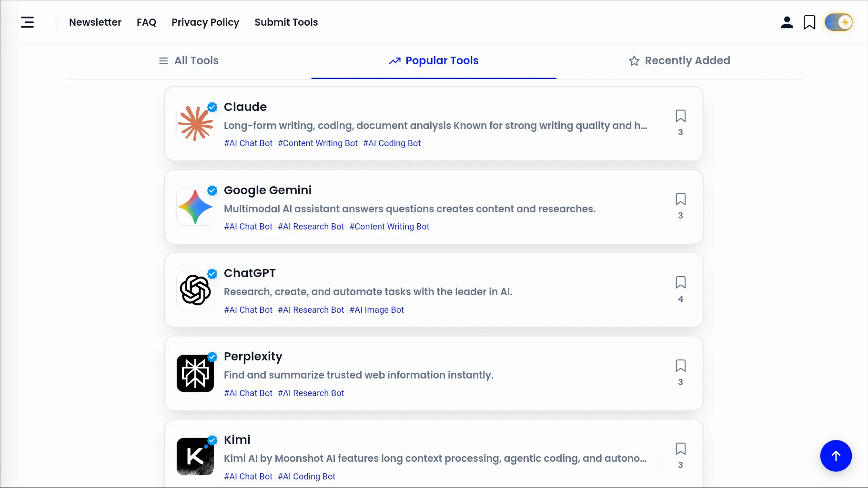Click the Google Gemini logo
Image resolution: width=868 pixels, height=488 pixels.
pos(195,207)
